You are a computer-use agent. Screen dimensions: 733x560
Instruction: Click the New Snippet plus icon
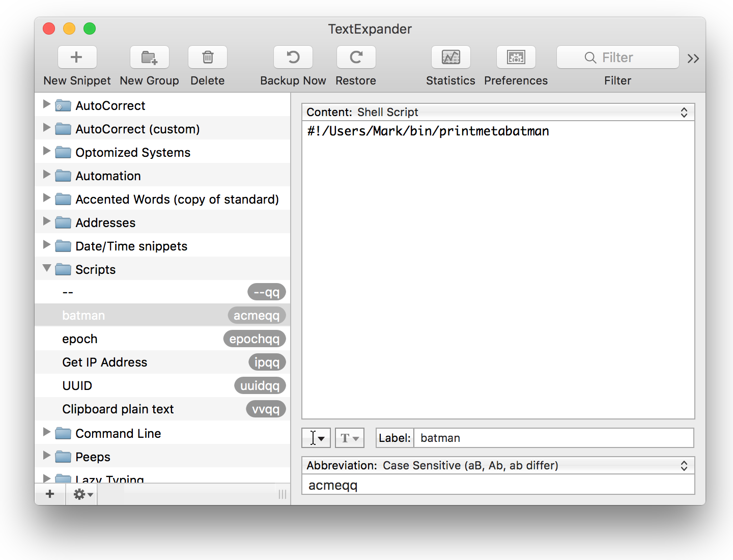coord(77,57)
